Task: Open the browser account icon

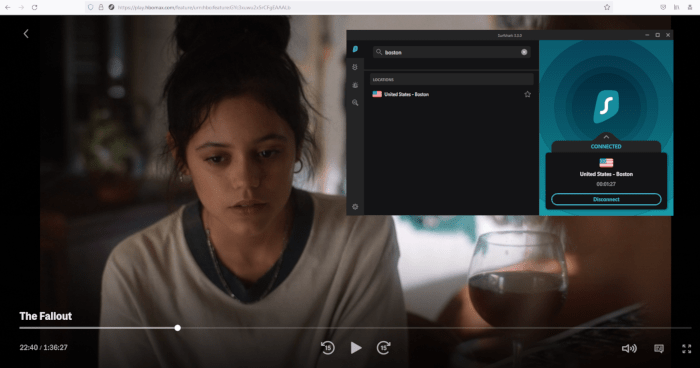Action: tap(690, 7)
